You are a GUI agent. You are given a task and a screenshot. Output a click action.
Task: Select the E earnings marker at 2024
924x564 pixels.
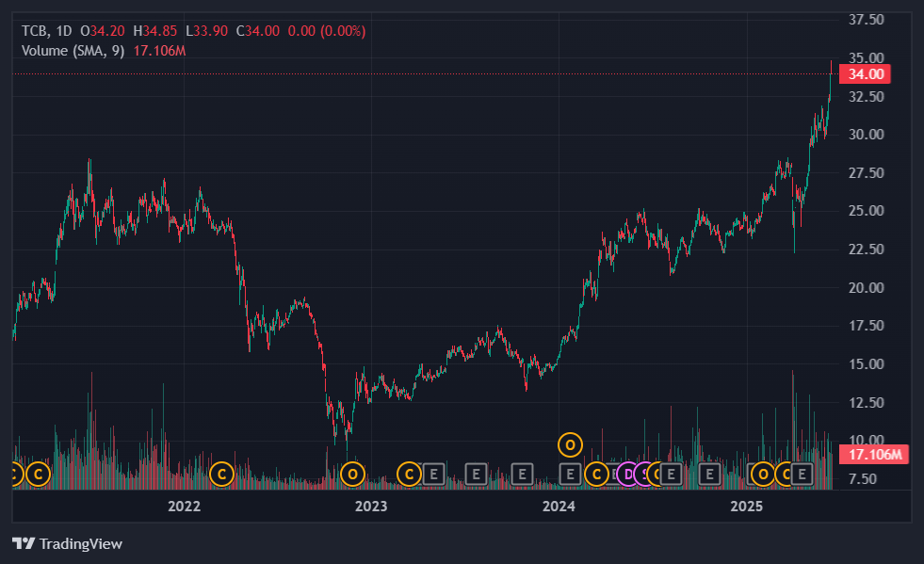pos(570,474)
